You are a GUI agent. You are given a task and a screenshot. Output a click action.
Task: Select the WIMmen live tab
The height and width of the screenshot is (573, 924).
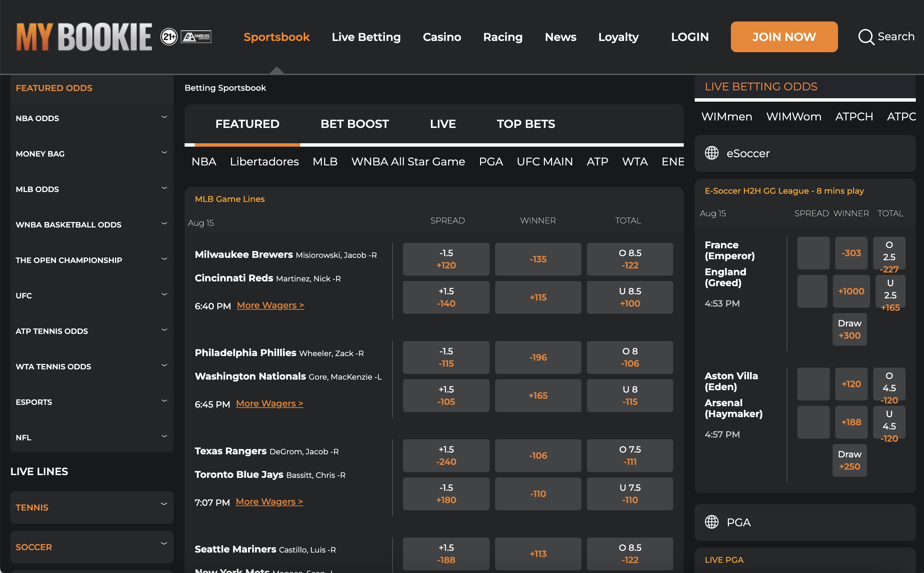pos(726,116)
